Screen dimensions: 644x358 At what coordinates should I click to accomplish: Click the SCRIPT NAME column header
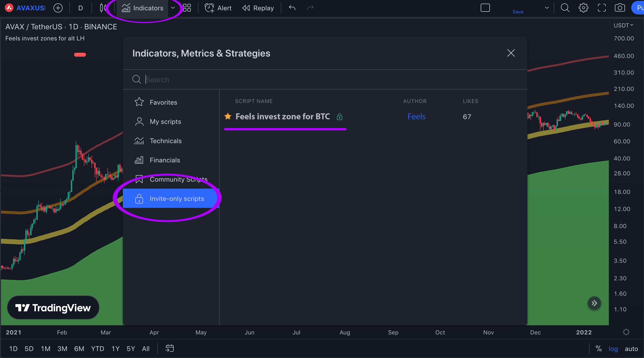pos(254,101)
